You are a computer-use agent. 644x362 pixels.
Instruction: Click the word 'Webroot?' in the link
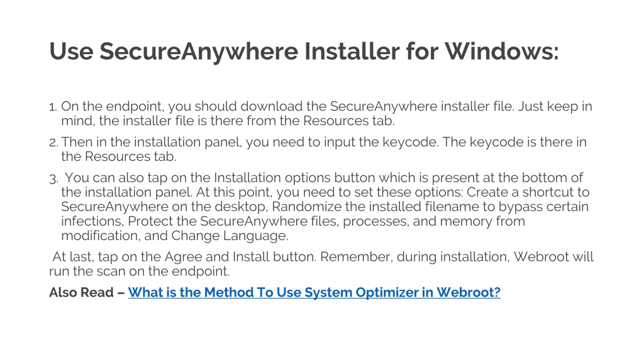point(468,292)
